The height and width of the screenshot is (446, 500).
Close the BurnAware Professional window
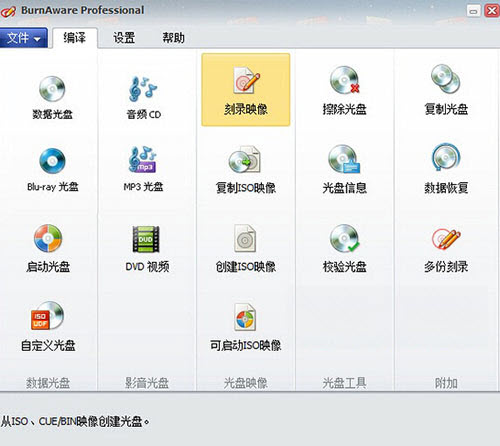492,11
